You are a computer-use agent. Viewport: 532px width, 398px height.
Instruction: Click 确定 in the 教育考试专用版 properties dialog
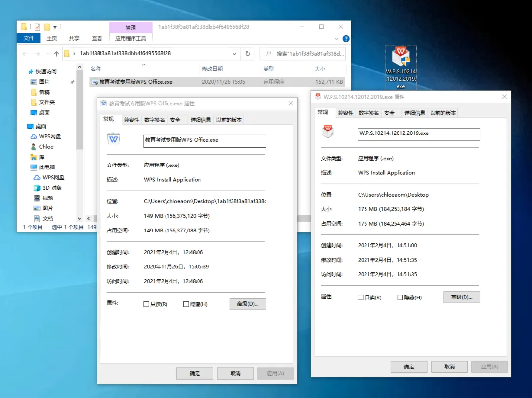click(195, 373)
